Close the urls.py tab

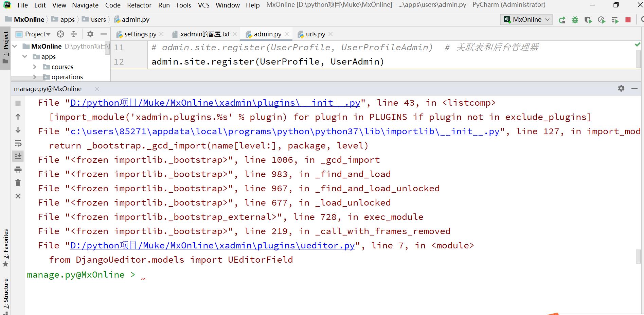(330, 34)
